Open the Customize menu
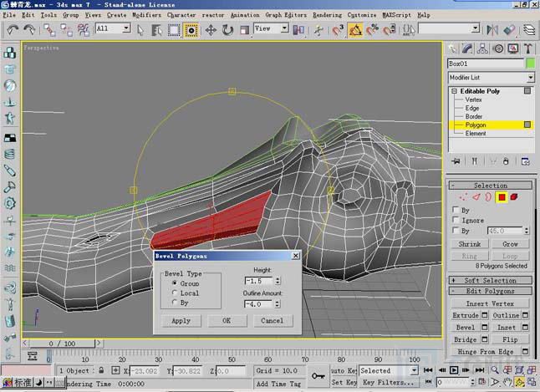The height and width of the screenshot is (392, 540). point(362,15)
